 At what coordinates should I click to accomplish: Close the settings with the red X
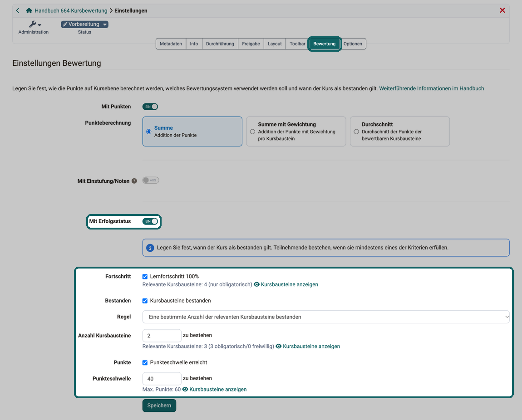pyautogui.click(x=502, y=10)
